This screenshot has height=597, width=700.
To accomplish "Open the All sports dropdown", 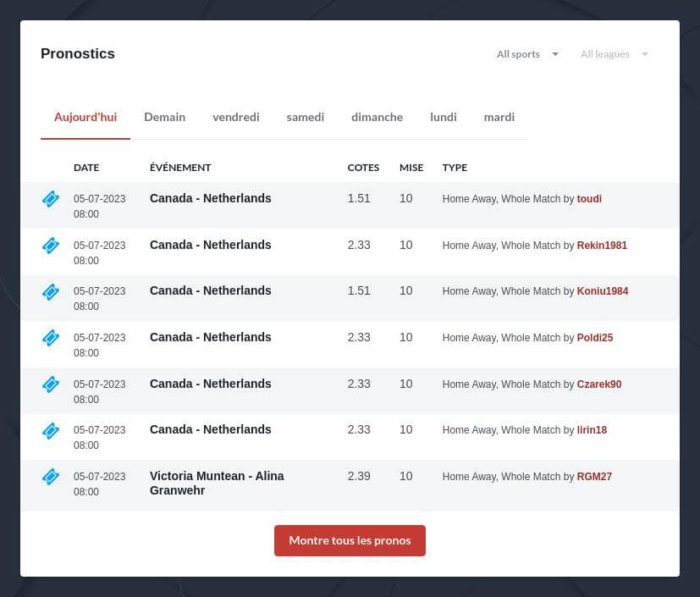I will click(527, 54).
